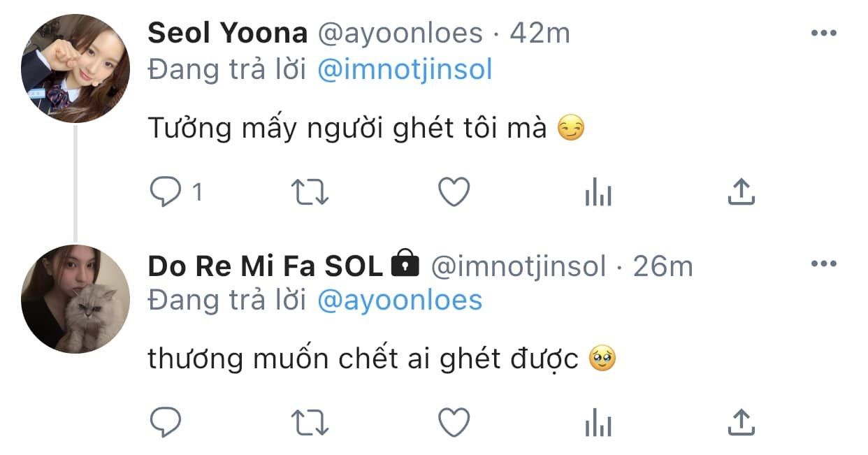This screenshot has height=455, width=868.
Task: Open more options for Seol Yoona's tweet
Action: (823, 33)
